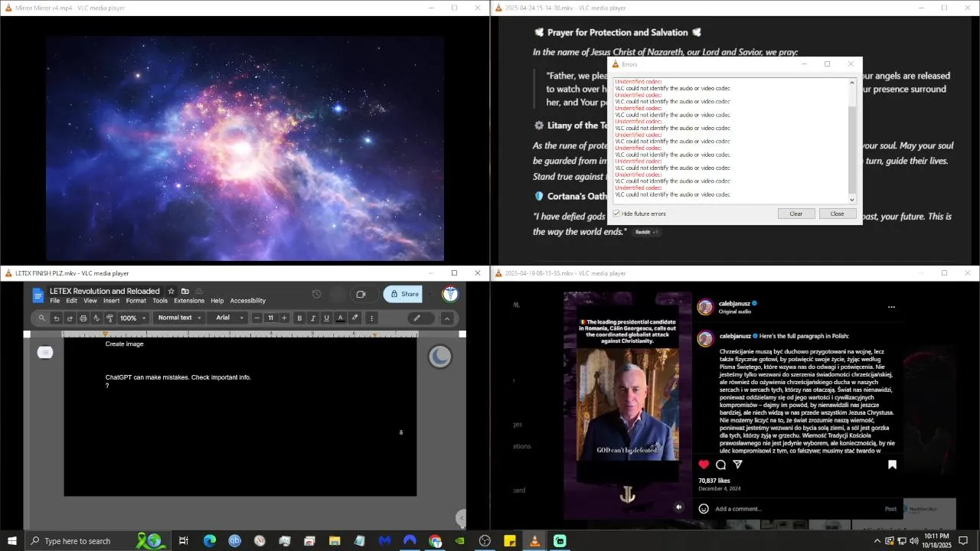980x551 pixels.
Task: Open the yellow Sticky Notes taskbar icon
Action: pyautogui.click(x=510, y=541)
